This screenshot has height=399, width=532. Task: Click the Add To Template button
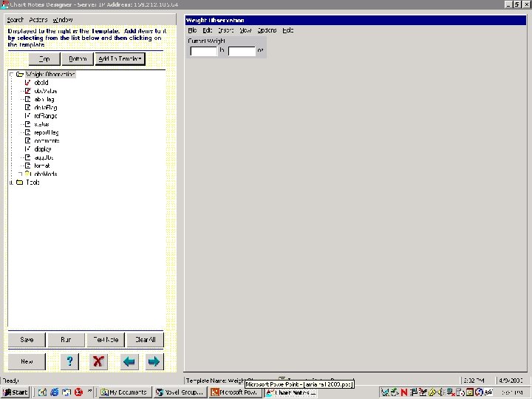120,58
